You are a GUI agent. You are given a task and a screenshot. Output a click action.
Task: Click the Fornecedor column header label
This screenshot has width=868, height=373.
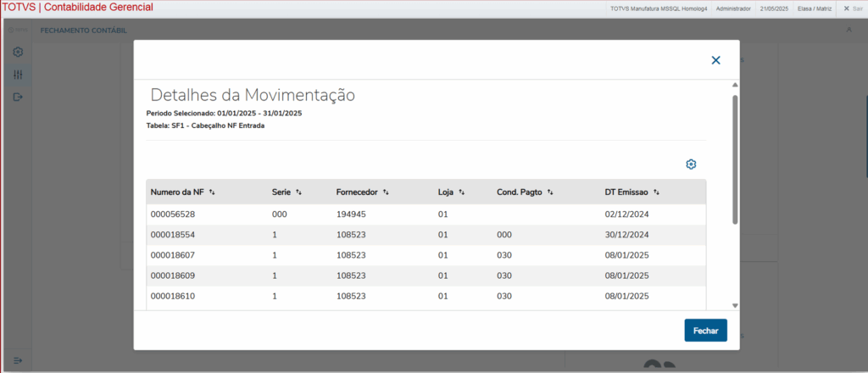[357, 192]
